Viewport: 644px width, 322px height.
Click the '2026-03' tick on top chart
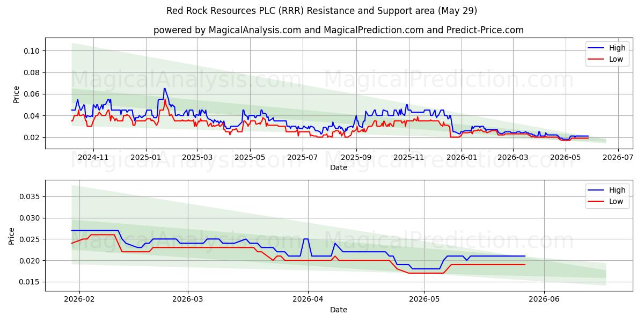coord(512,158)
